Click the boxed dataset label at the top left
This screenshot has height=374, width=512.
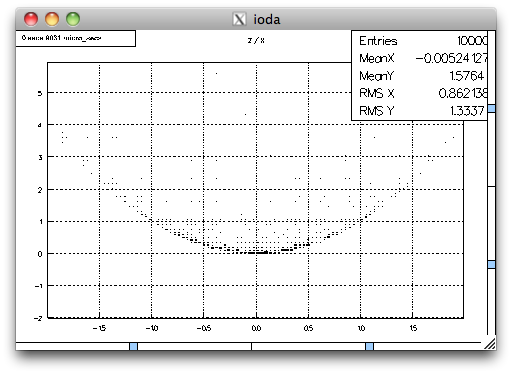pyautogui.click(x=76, y=38)
